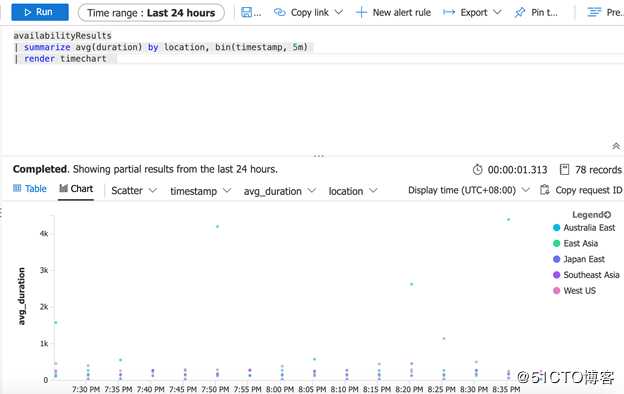Run the query with the Run button
Image resolution: width=624 pixels, height=394 pixels.
coord(40,12)
